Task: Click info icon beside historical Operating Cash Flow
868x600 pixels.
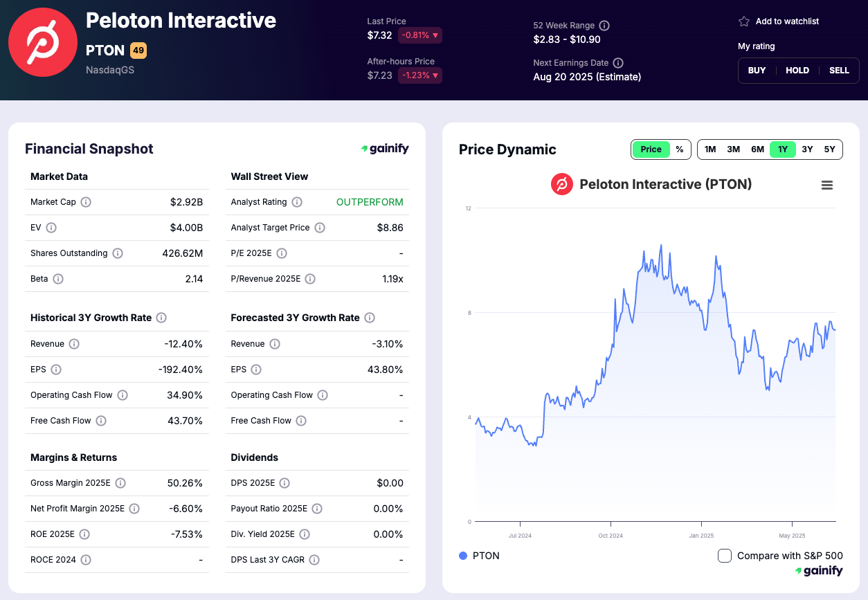Action: coord(123,395)
